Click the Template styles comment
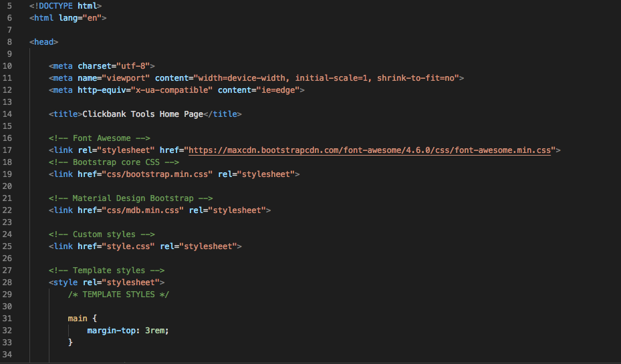Screen dimensions: 621x364 [x=106, y=270]
